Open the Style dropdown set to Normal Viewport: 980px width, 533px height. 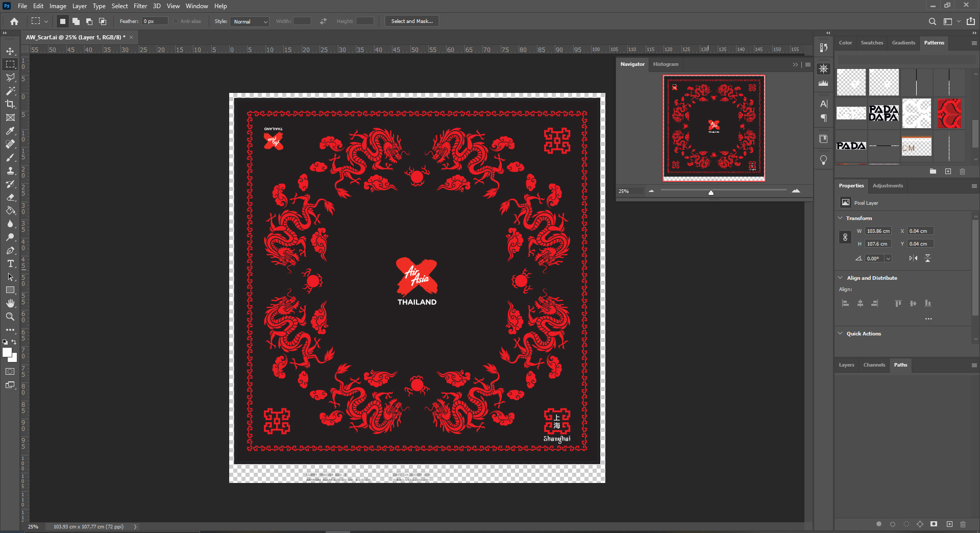click(250, 21)
